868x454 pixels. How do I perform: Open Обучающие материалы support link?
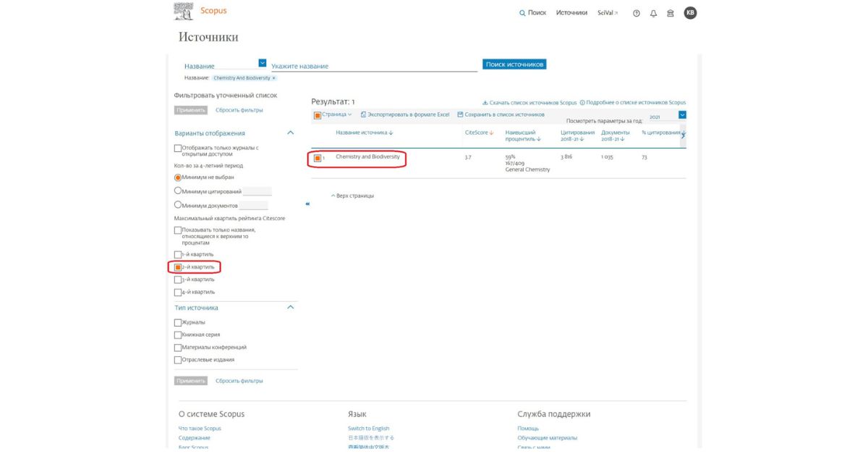coord(548,437)
